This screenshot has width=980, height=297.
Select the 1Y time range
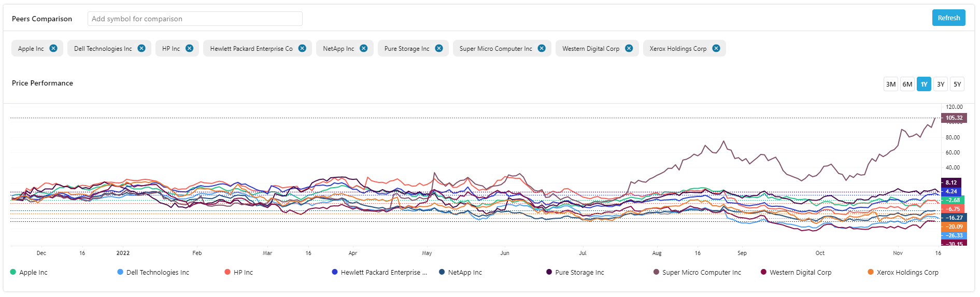(924, 84)
